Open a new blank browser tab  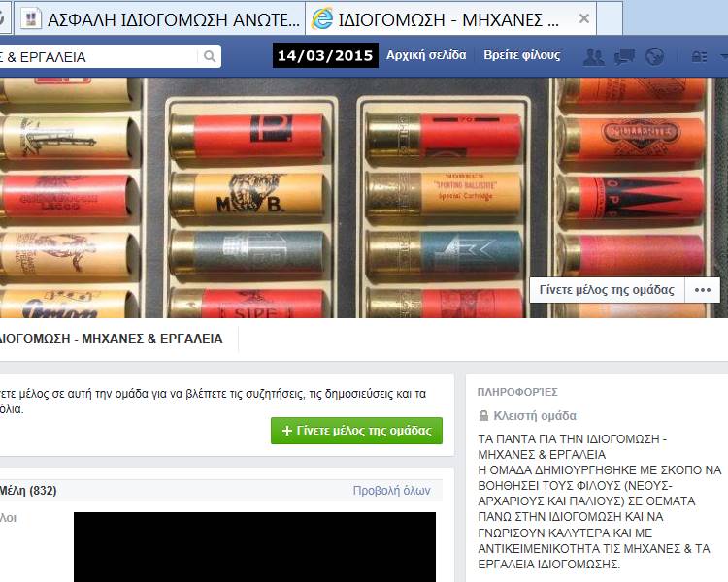[x=610, y=18]
